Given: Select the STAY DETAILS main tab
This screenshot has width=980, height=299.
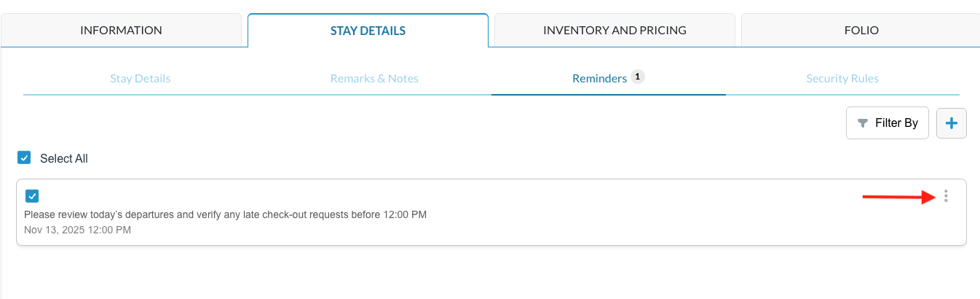Looking at the screenshot, I should click(368, 31).
